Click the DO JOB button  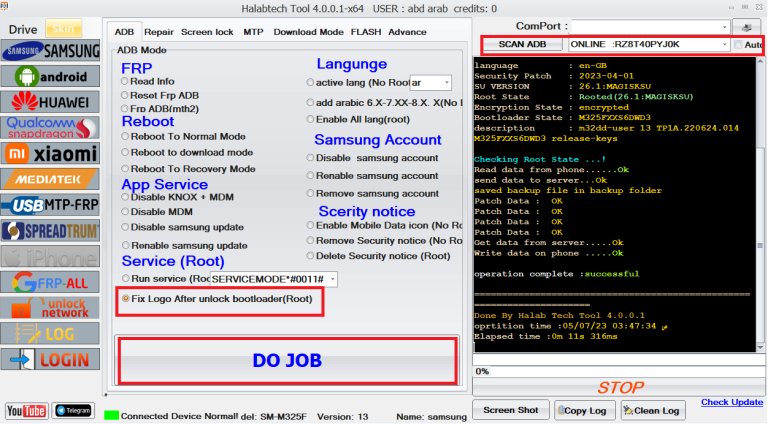[288, 361]
